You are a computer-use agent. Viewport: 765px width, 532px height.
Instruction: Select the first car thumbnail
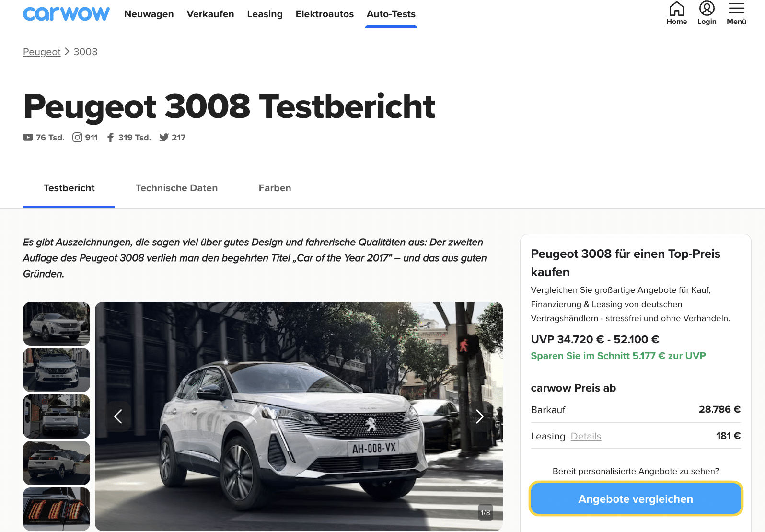57,324
